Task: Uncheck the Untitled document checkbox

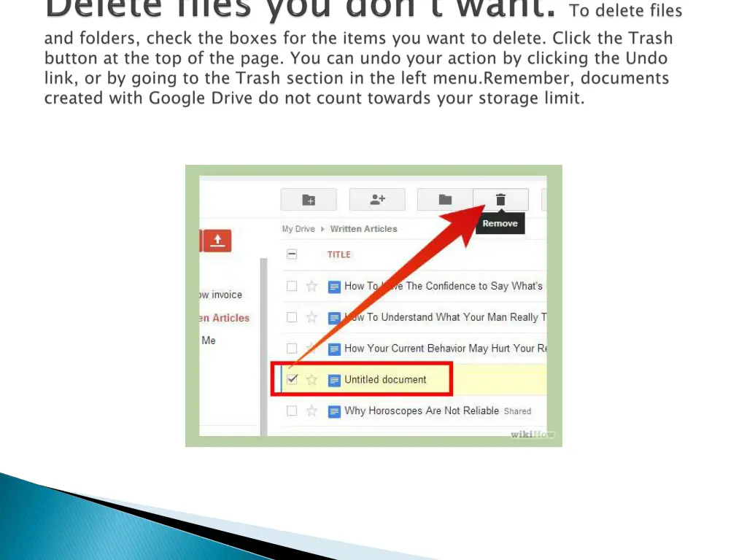Action: [x=292, y=379]
